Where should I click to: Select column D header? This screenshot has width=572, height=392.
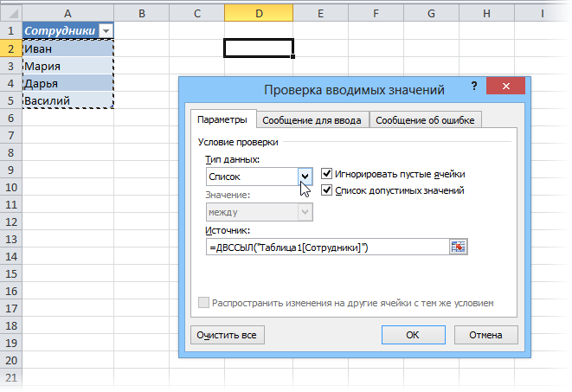(x=259, y=14)
